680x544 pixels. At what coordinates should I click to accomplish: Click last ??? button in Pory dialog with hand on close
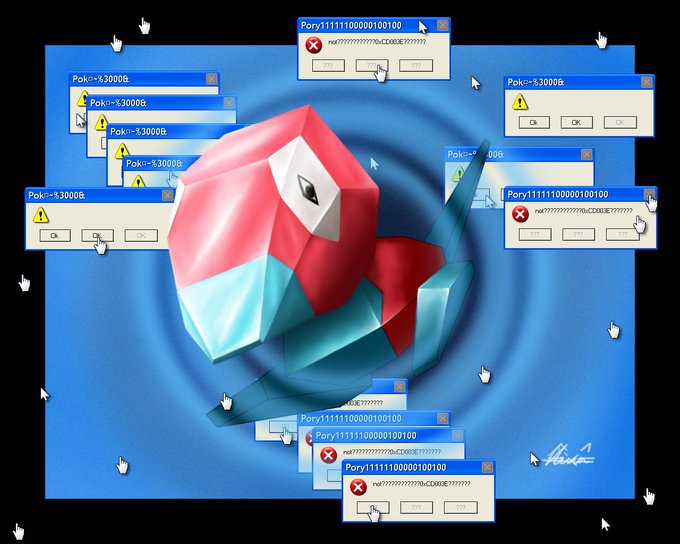(622, 235)
